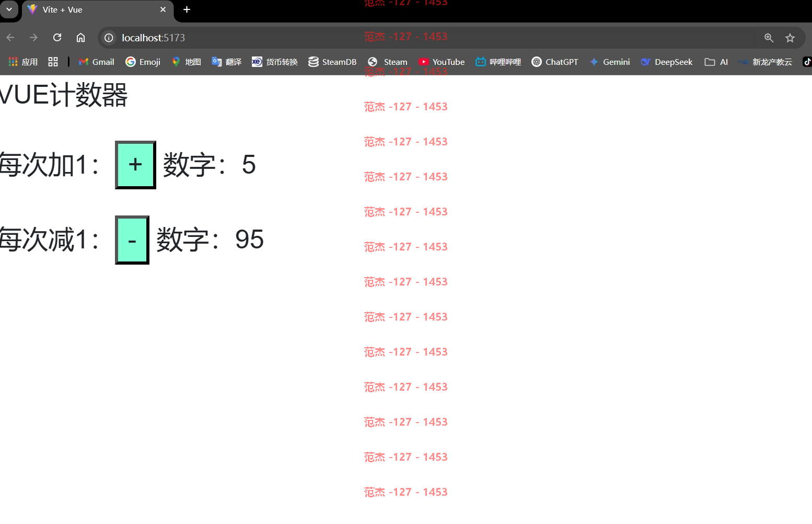Screen dimensions: 812x524
Task: Click the 每次加1 label
Action: pyautogui.click(x=50, y=165)
